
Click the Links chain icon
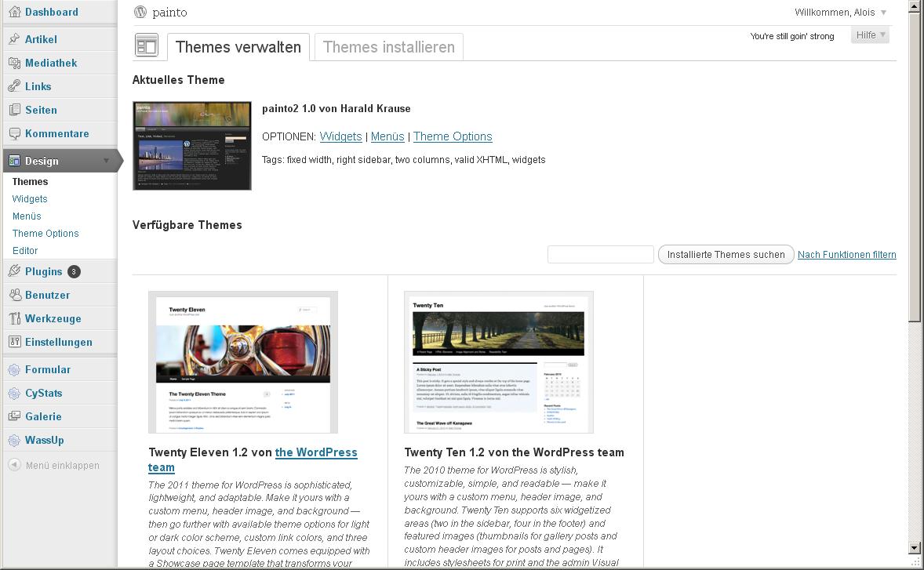pyautogui.click(x=14, y=86)
